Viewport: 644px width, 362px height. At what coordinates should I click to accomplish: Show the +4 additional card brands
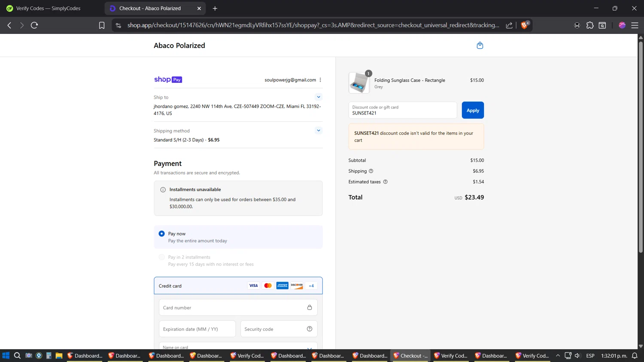click(311, 286)
